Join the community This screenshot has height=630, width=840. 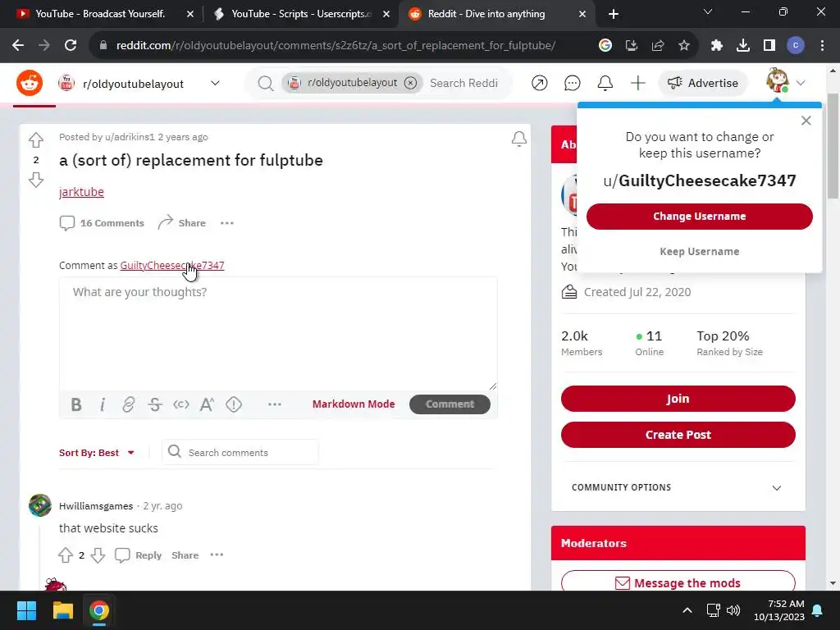[x=678, y=399]
